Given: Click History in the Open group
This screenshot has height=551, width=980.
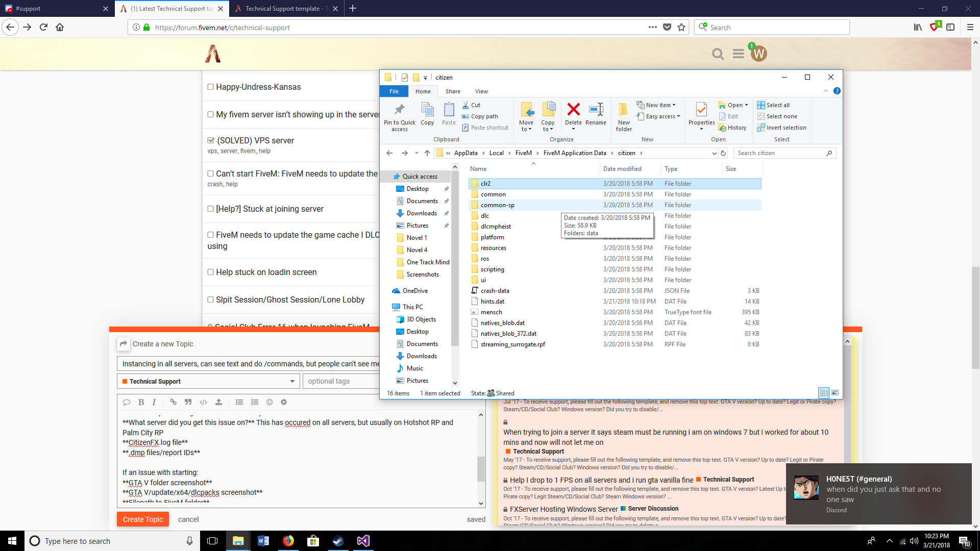Looking at the screenshot, I should coord(732,128).
